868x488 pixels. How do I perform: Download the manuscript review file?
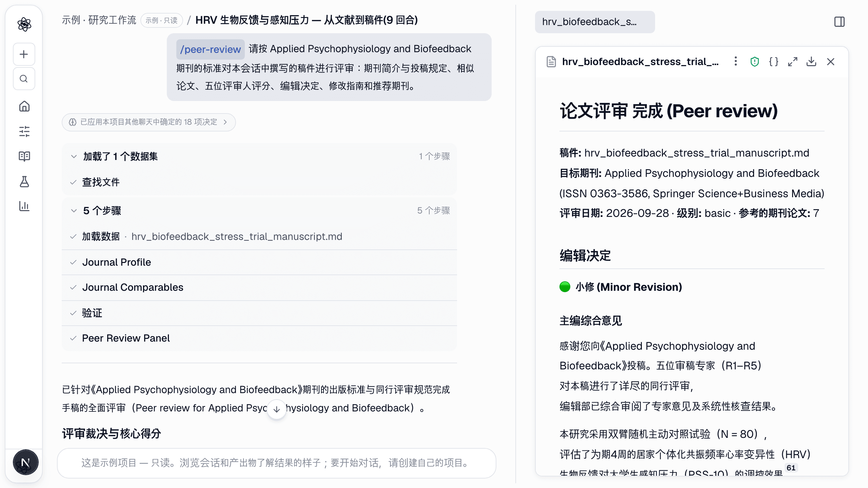pos(811,62)
